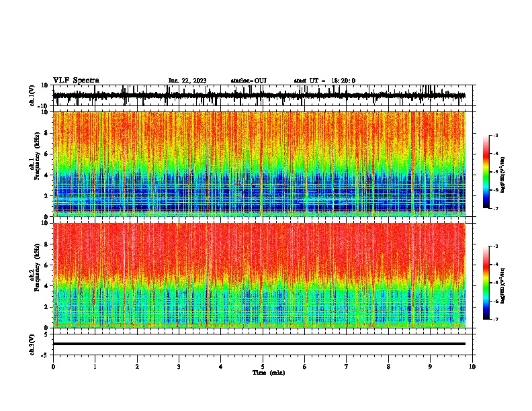The width and height of the screenshot is (532, 411).
Task: Click the ch.3 flat black voltage trace
Action: pyautogui.click(x=259, y=344)
